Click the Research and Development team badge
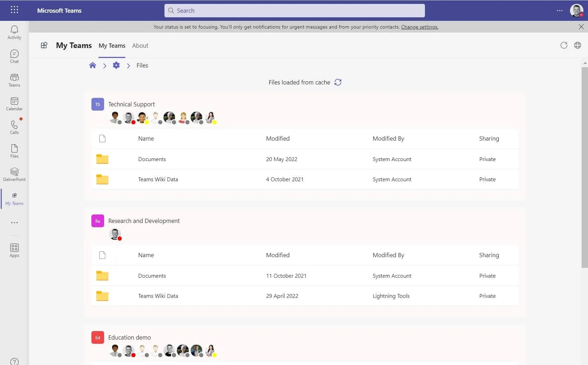 pyautogui.click(x=98, y=221)
